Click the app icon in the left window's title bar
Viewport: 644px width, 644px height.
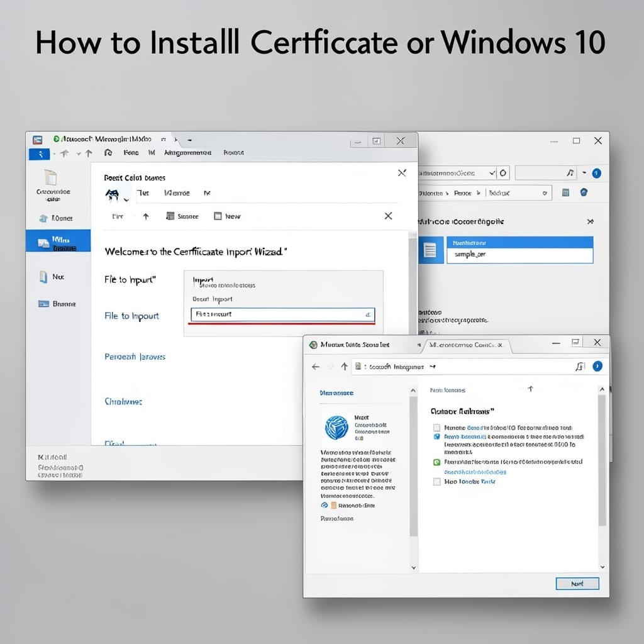(37, 140)
